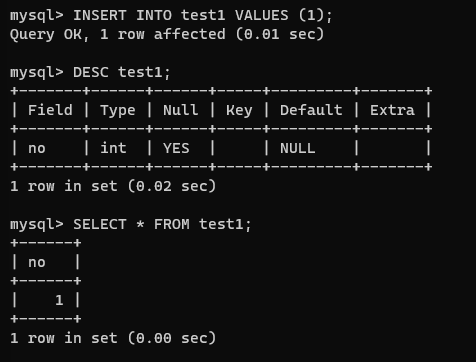Click the NULL default value

297,148
